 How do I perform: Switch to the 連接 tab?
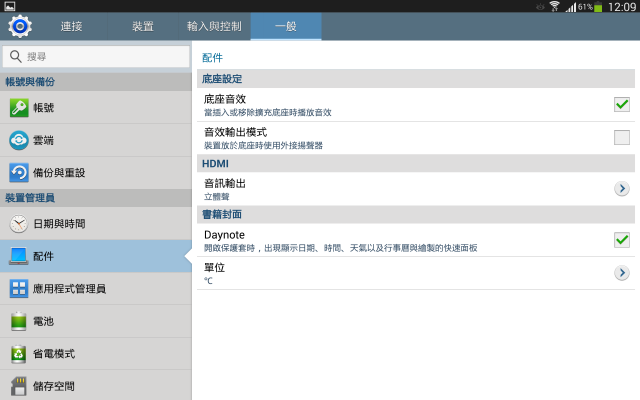72,27
